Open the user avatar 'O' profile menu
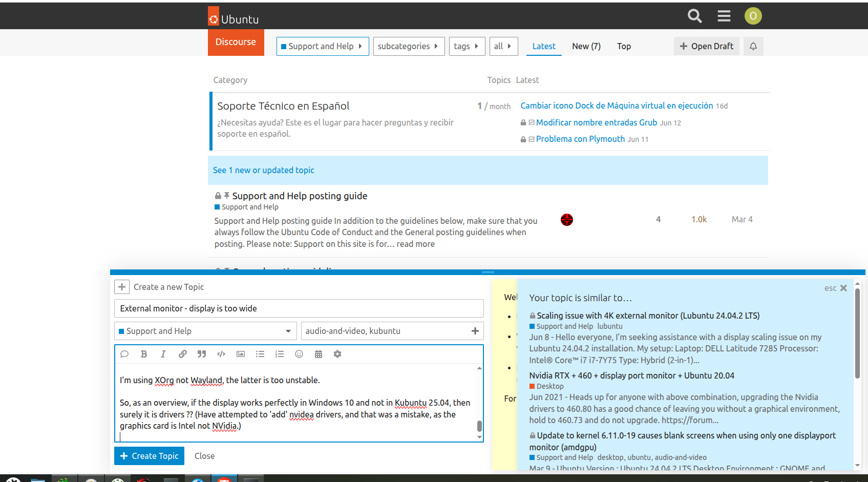The height and width of the screenshot is (482, 868). click(x=753, y=16)
